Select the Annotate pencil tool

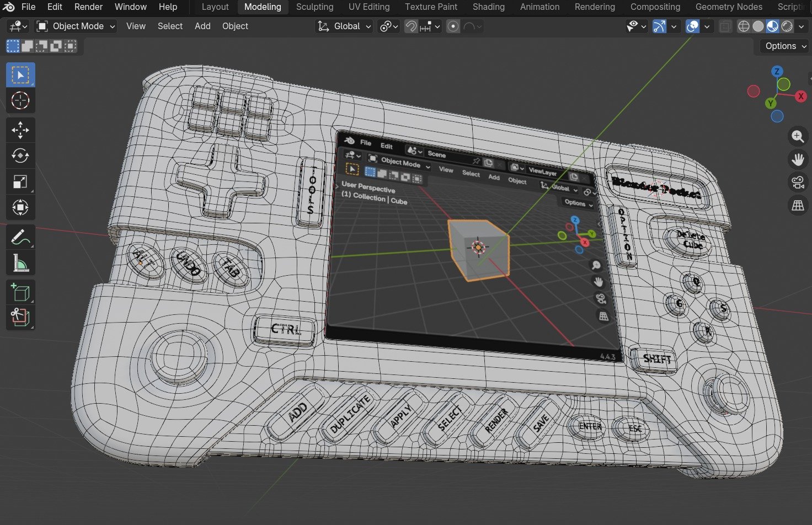coord(20,238)
